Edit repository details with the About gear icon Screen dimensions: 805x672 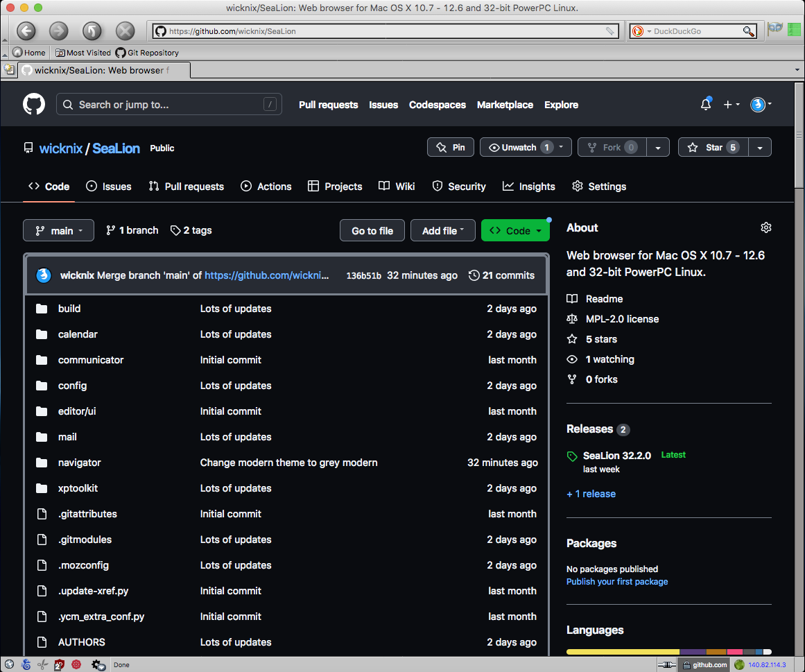click(x=766, y=227)
